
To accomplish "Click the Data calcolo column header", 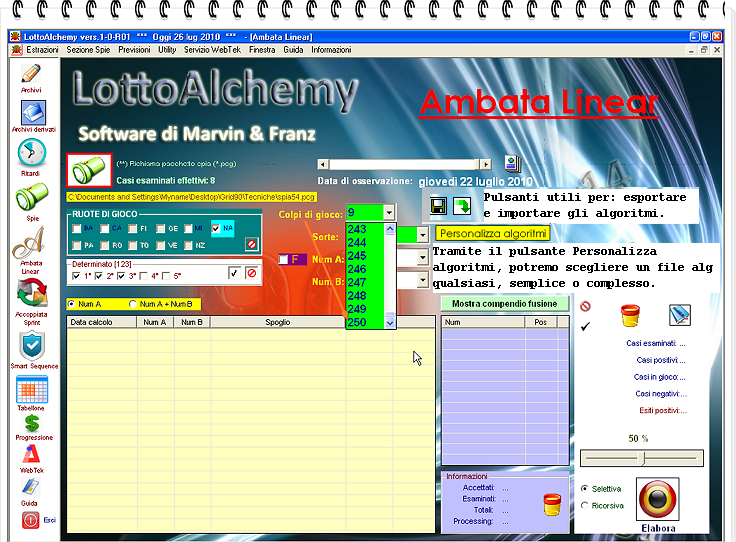I will pos(102,322).
